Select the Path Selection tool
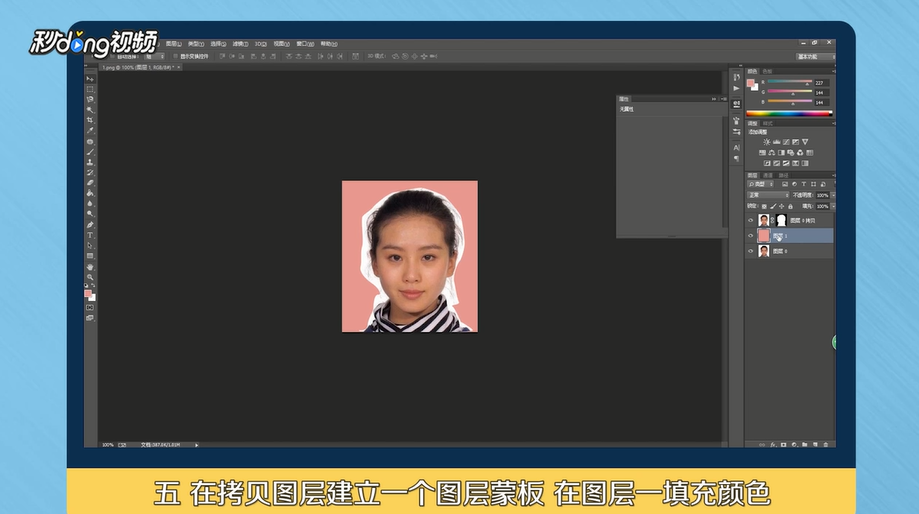The height and width of the screenshot is (514, 919). (90, 246)
